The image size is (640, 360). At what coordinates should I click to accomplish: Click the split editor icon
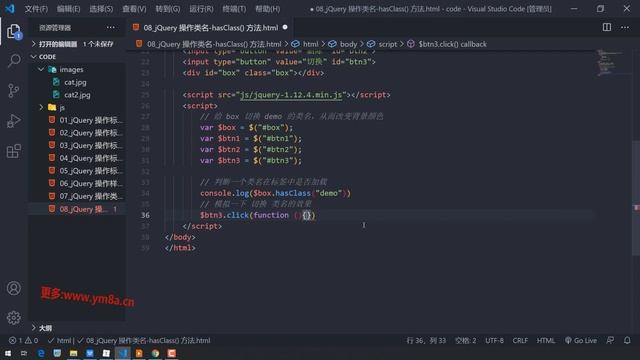(607, 27)
